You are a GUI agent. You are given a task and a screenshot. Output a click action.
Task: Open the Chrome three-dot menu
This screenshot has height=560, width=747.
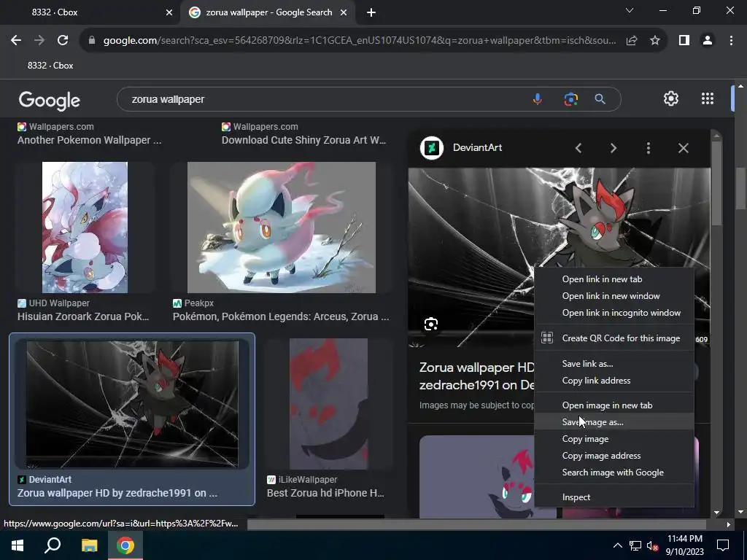tap(731, 41)
